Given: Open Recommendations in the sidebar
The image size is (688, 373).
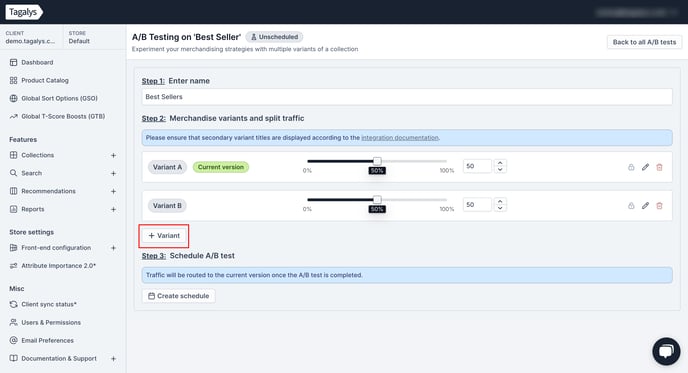Looking at the screenshot, I should (48, 191).
